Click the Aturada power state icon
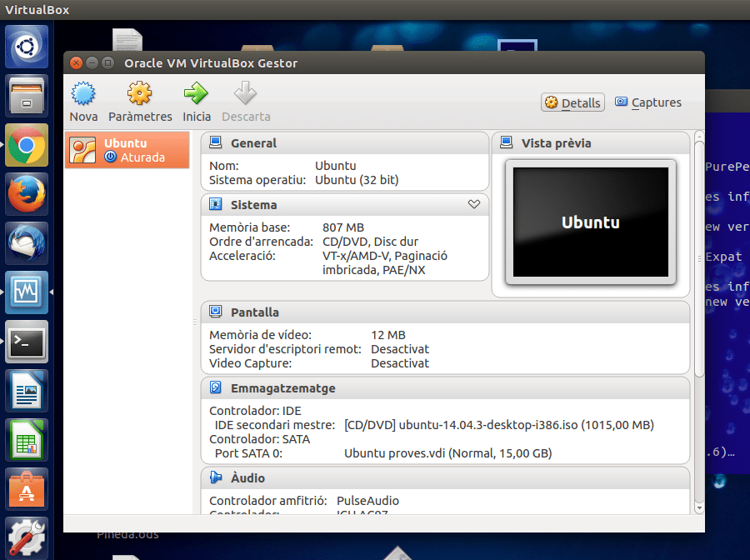 coord(111,157)
